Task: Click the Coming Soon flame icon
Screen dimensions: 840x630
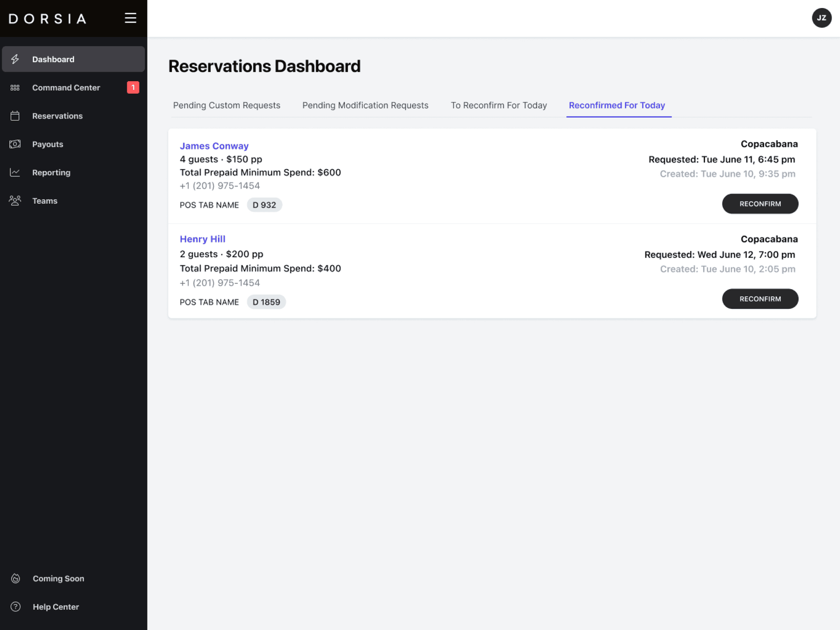Action: pos(16,578)
